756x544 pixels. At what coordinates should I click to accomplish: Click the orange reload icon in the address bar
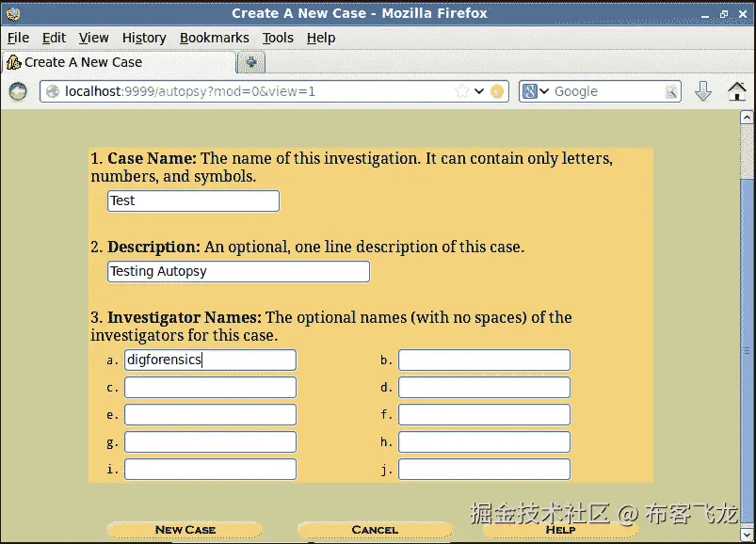coord(496,91)
